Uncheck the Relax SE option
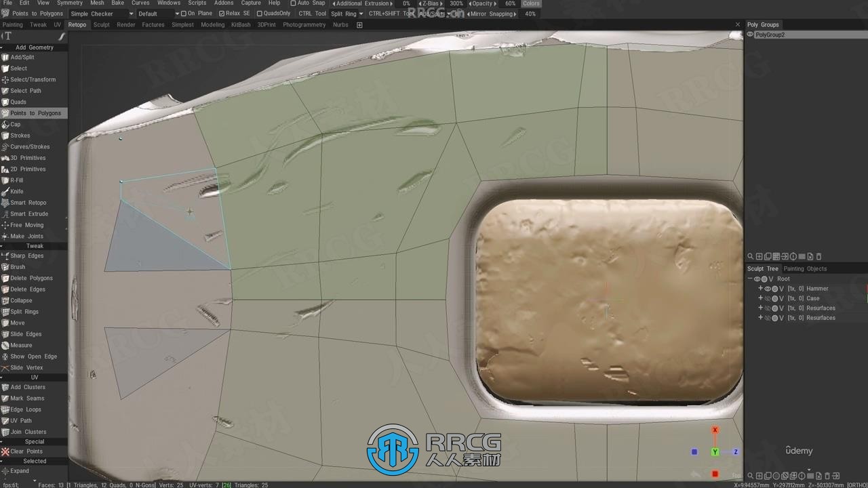 pos(221,14)
